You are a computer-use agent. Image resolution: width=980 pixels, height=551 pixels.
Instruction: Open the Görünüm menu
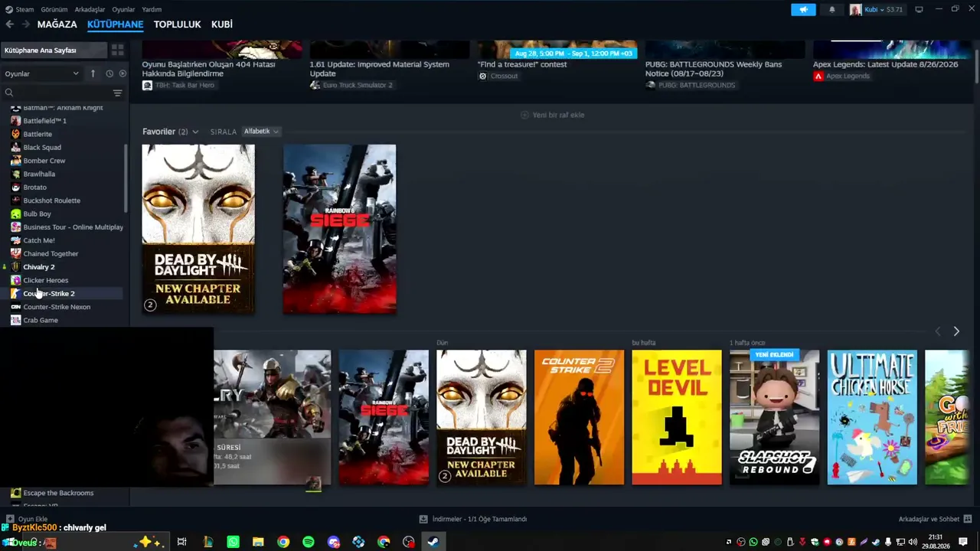[54, 9]
